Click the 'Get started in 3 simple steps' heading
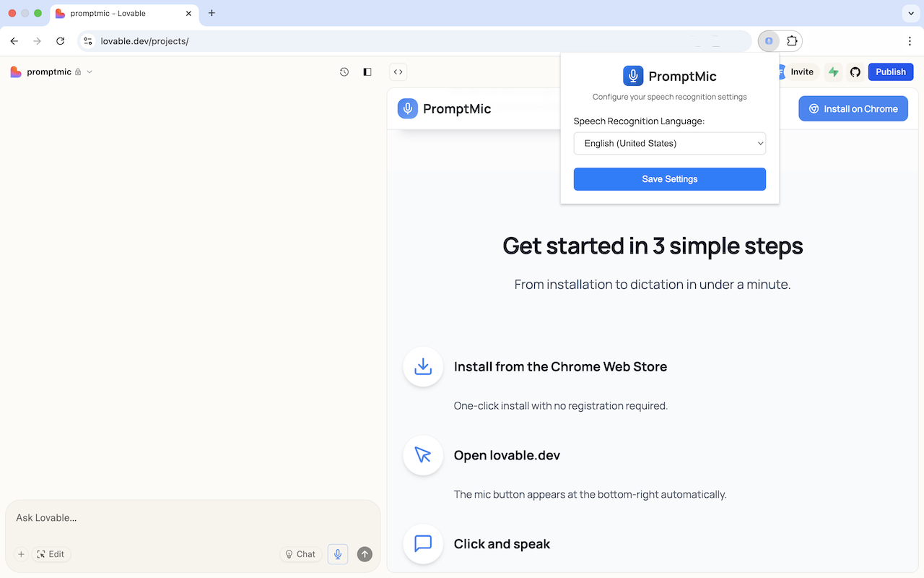 653,246
